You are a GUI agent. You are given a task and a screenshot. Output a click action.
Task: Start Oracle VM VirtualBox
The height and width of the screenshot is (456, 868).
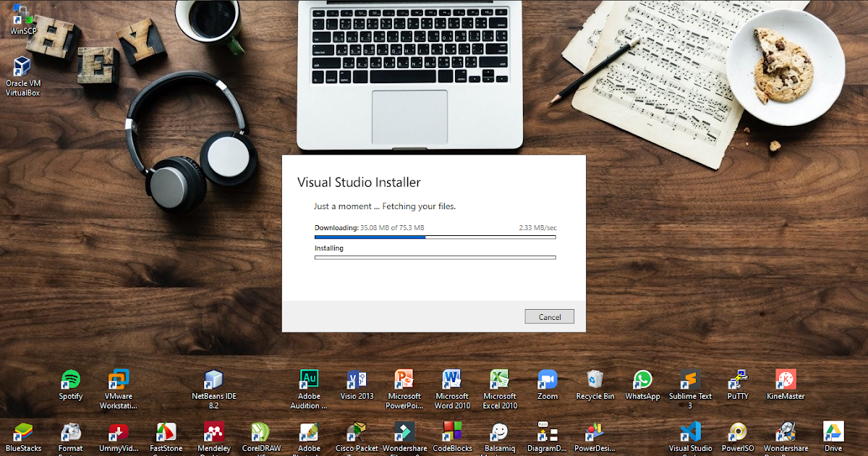[22, 65]
